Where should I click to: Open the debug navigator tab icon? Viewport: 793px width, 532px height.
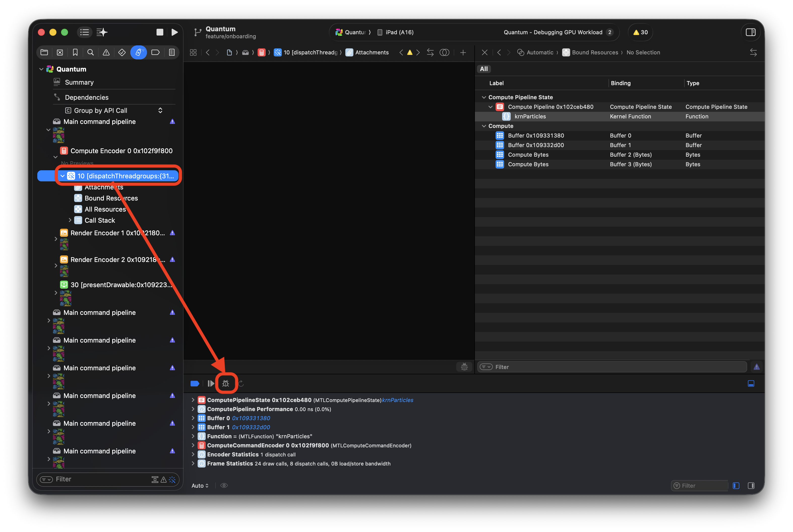138,52
